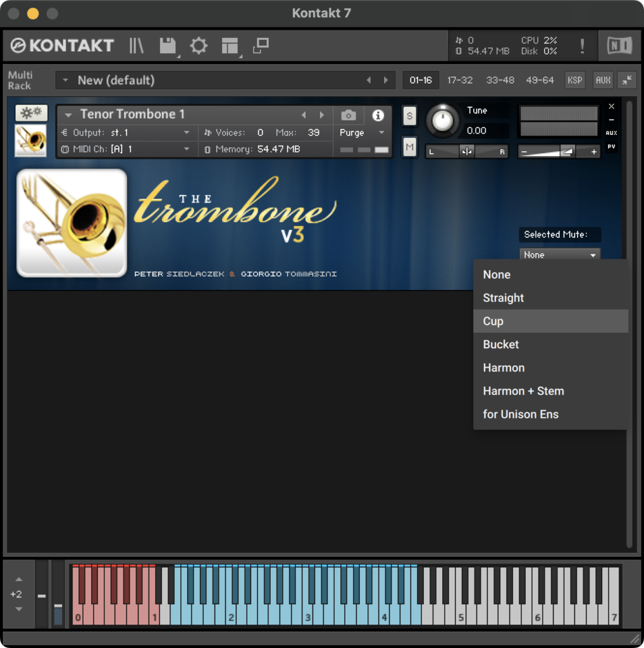Click the Multi Rack label
Screen dimensions: 644x648
click(20, 80)
